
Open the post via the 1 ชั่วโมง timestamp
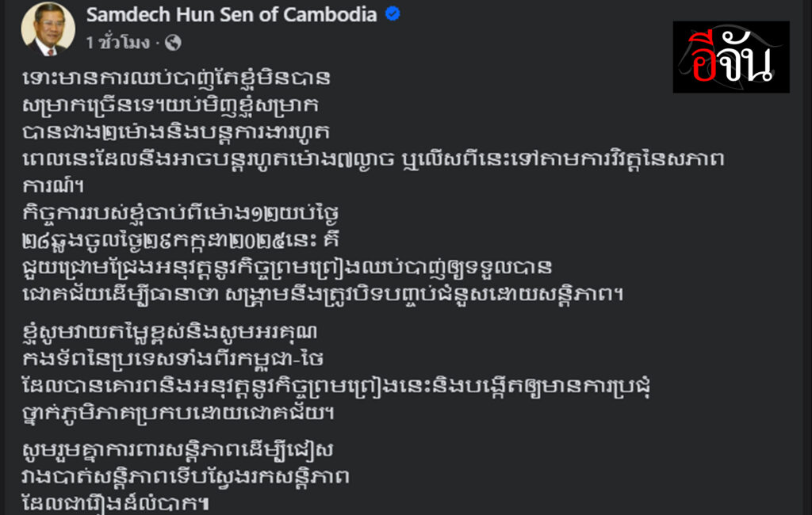tap(118, 43)
